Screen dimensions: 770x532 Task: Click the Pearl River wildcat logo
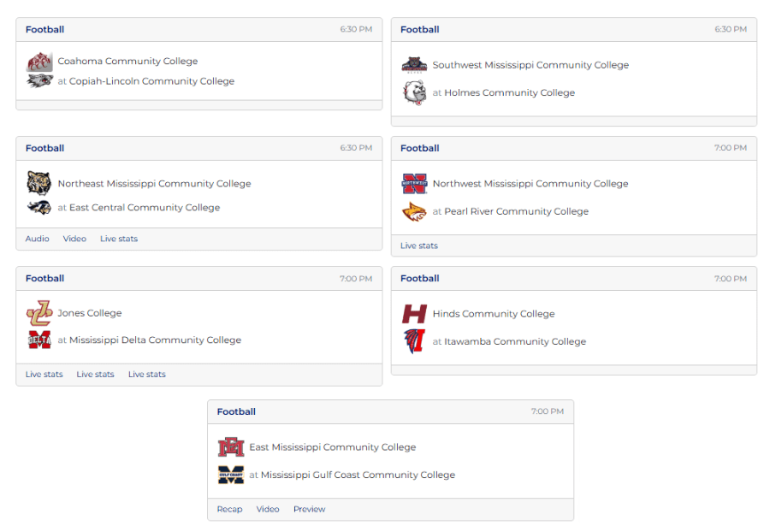(414, 211)
